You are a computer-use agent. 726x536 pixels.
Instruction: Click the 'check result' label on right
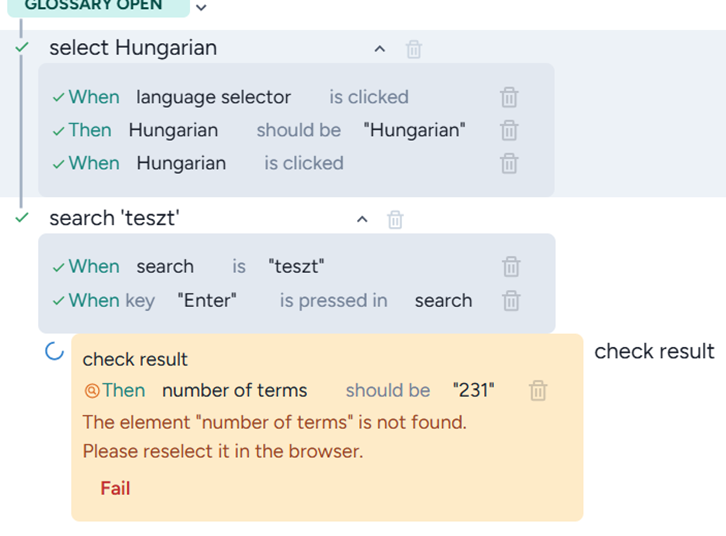point(654,351)
